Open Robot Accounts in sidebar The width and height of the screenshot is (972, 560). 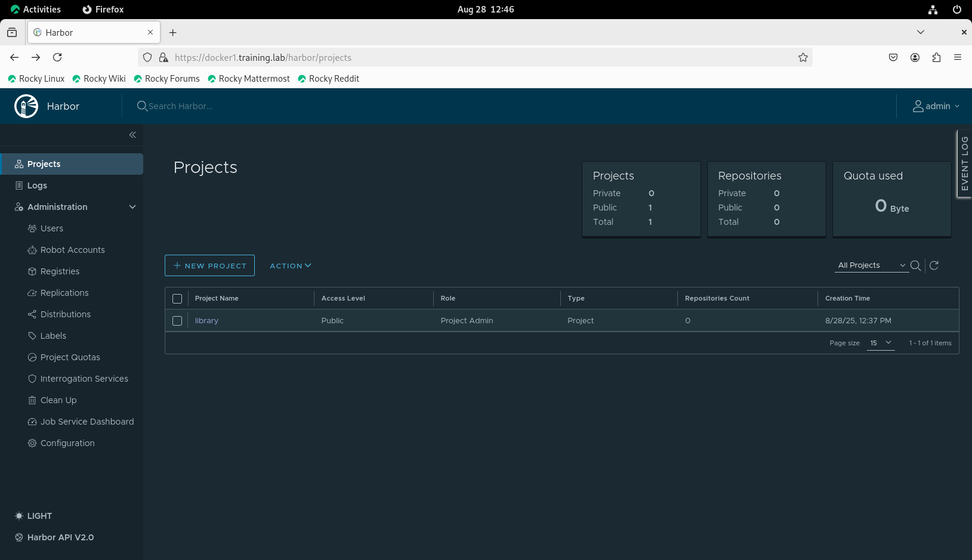point(72,250)
